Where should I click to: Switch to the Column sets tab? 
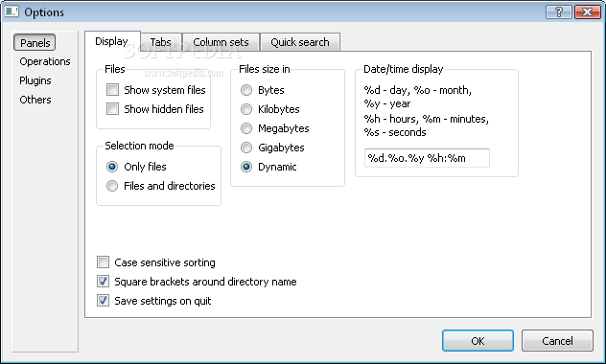pyautogui.click(x=221, y=42)
